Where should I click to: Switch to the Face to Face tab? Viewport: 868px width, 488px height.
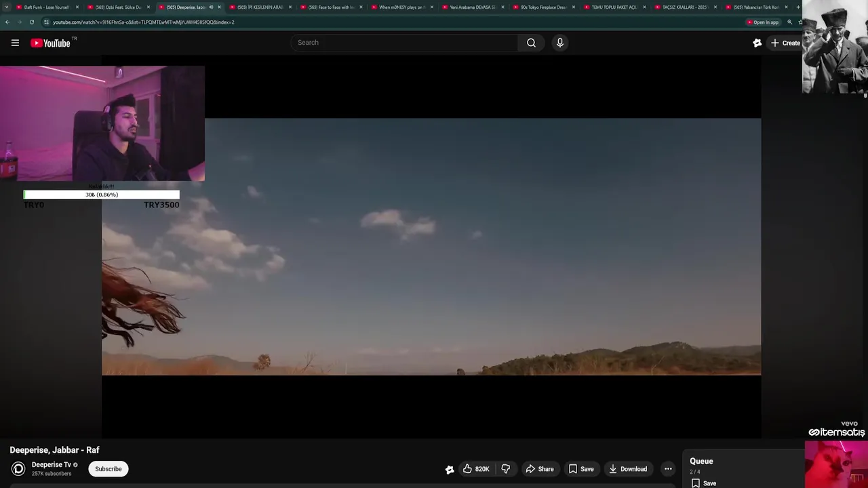pos(332,7)
